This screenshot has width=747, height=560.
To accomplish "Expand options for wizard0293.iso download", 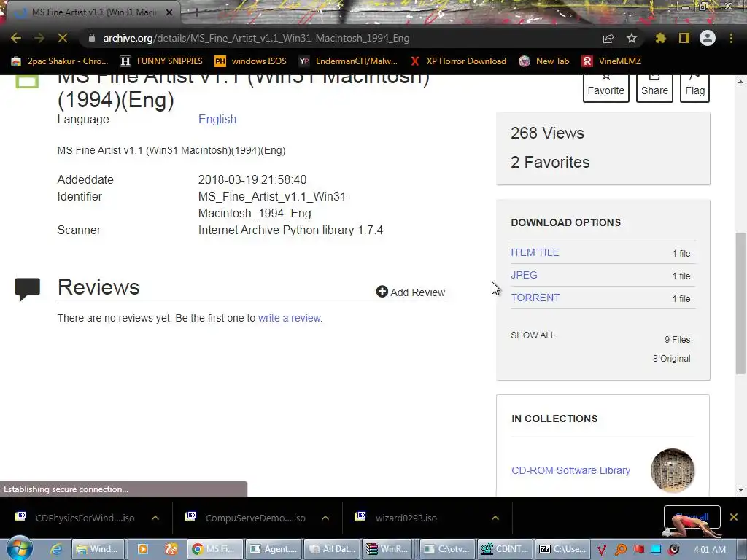I will (x=495, y=518).
